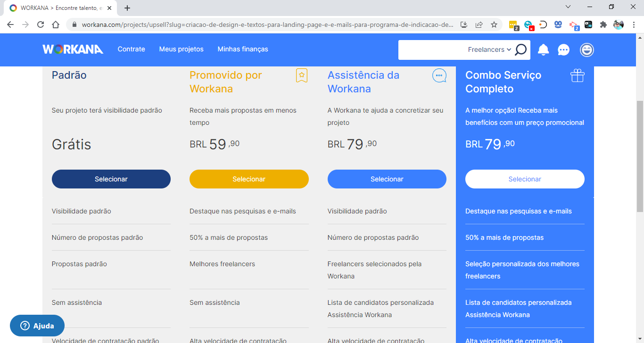Go to the browser home page
The height and width of the screenshot is (343, 644).
[x=56, y=24]
